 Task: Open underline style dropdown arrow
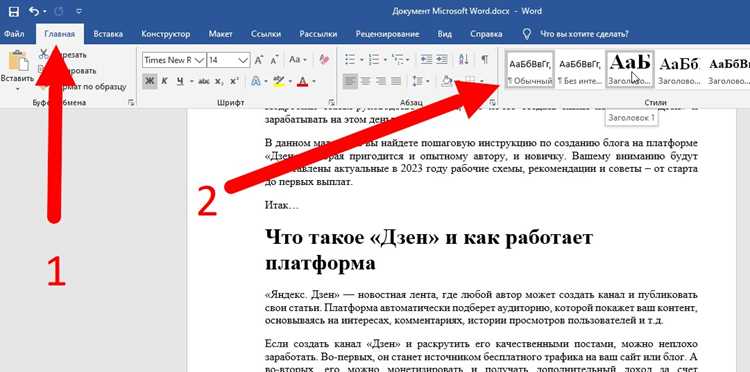pos(191,81)
